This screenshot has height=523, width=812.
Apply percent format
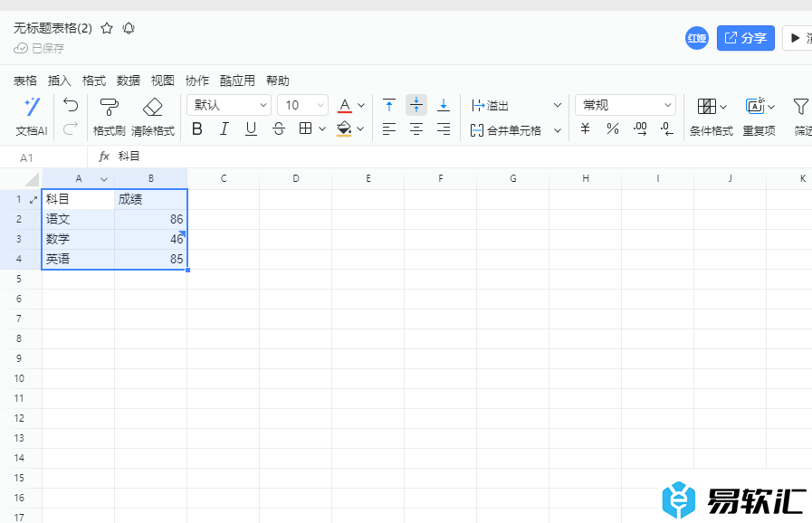(x=613, y=128)
